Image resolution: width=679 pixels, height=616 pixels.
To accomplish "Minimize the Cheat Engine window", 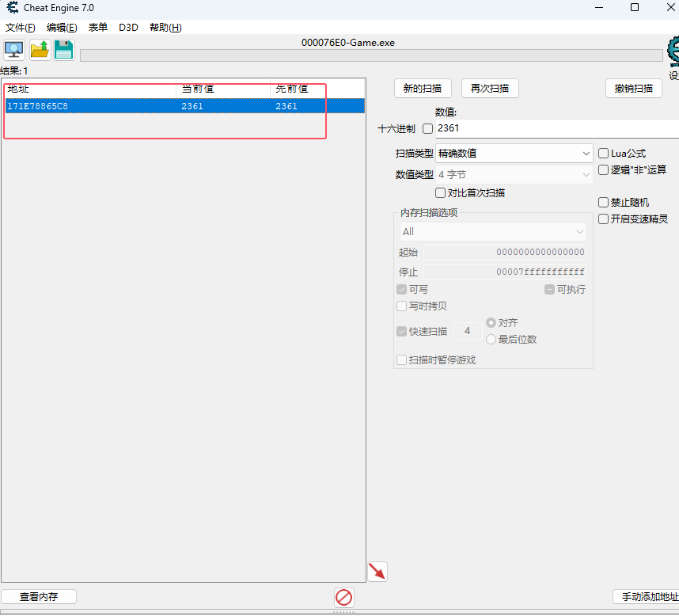I will click(599, 7).
